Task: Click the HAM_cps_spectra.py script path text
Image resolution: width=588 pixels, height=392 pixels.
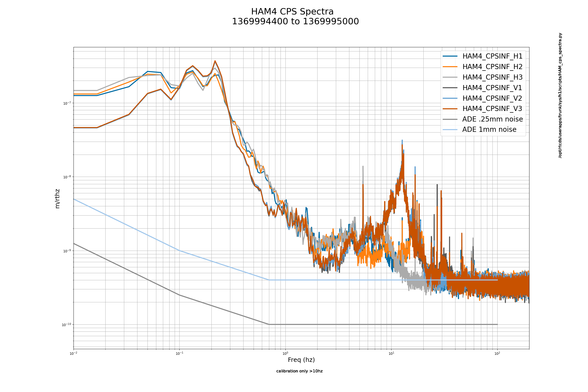Action: coord(560,95)
